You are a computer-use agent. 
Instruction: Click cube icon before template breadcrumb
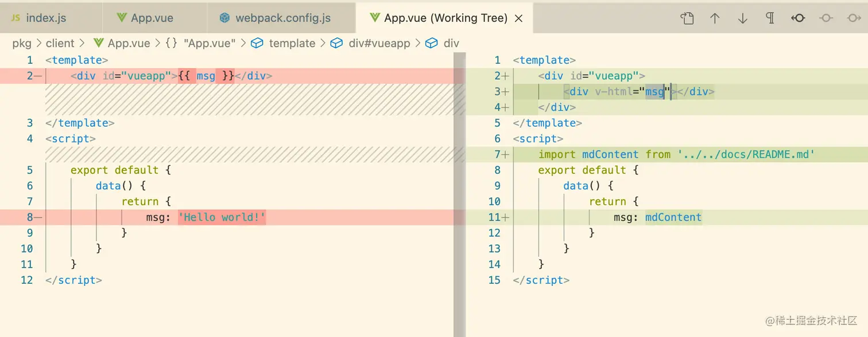tap(257, 43)
